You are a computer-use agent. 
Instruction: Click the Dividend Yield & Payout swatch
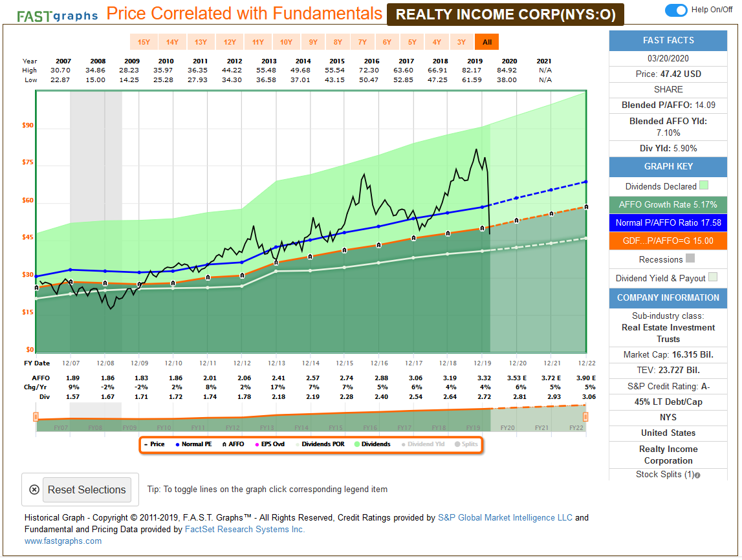(713, 277)
